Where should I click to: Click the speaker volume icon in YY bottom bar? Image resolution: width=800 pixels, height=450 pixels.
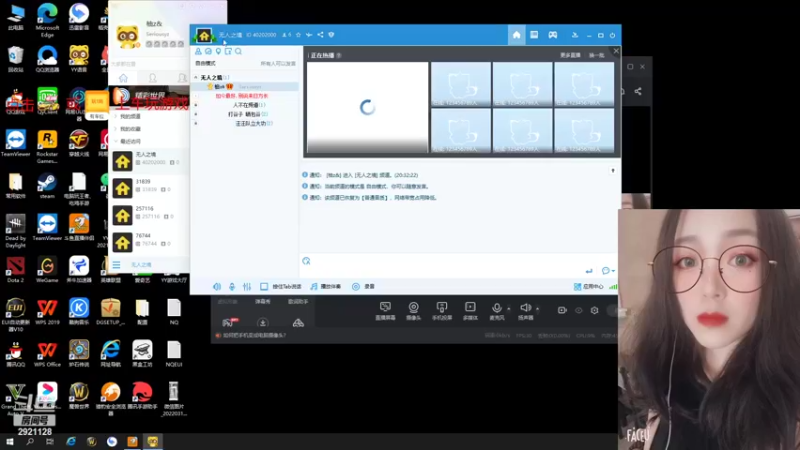click(x=217, y=287)
